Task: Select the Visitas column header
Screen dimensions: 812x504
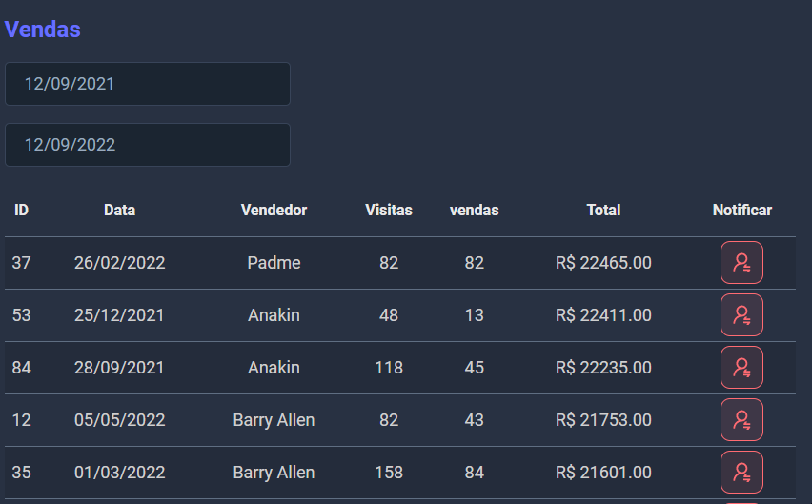Action: coord(389,211)
